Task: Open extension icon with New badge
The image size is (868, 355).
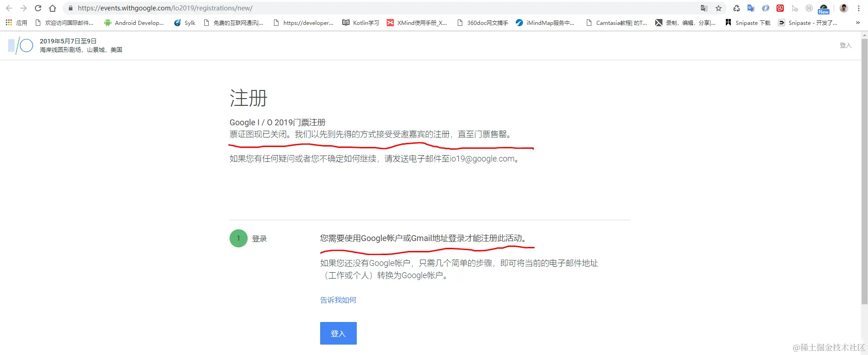Action: click(x=824, y=9)
